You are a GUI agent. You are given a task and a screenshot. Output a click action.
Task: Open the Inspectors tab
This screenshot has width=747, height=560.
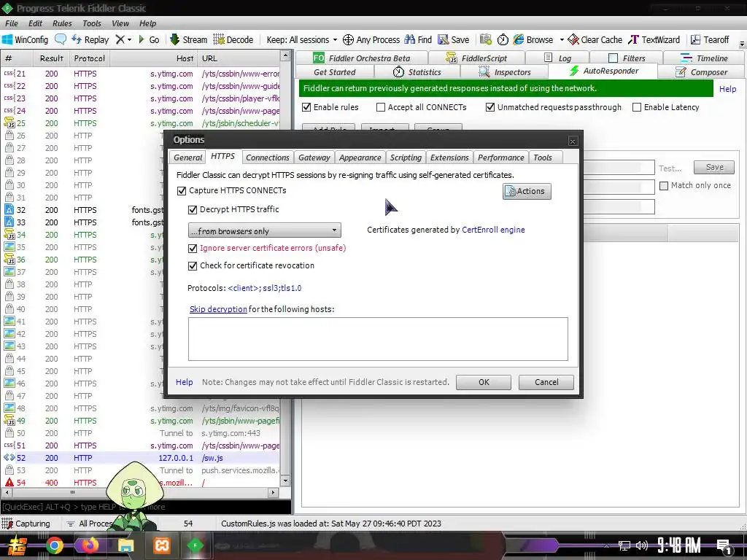click(x=504, y=72)
